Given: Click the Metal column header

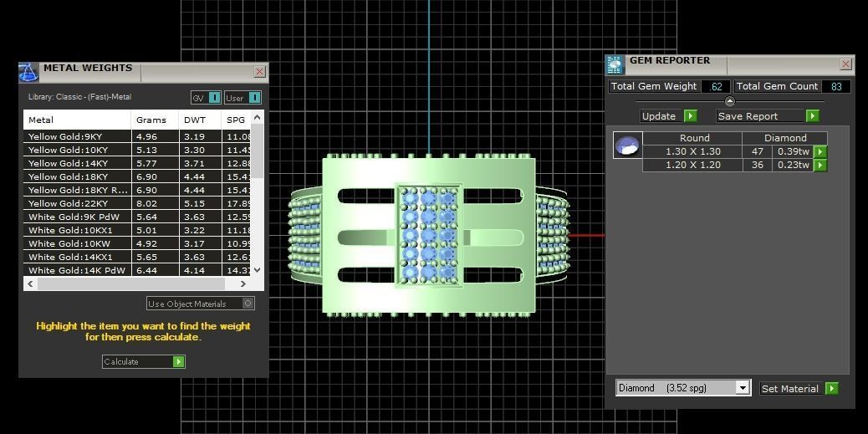Looking at the screenshot, I should [x=77, y=120].
